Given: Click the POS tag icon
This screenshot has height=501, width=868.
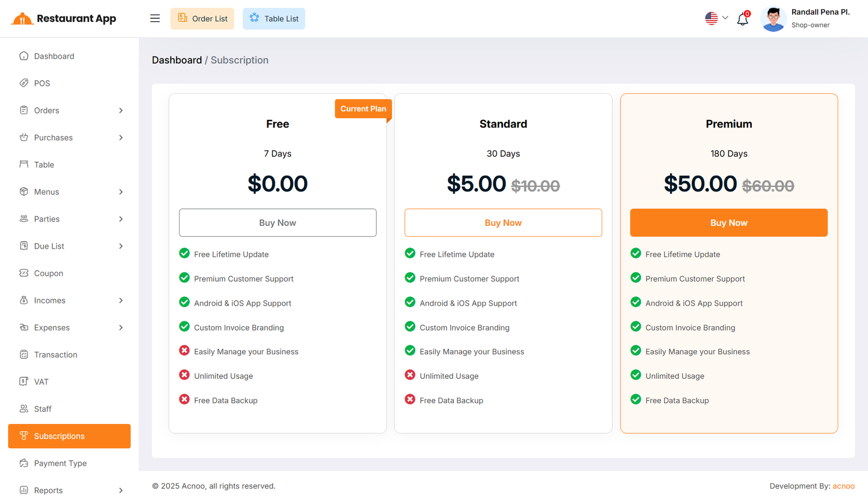Looking at the screenshot, I should coord(24,83).
